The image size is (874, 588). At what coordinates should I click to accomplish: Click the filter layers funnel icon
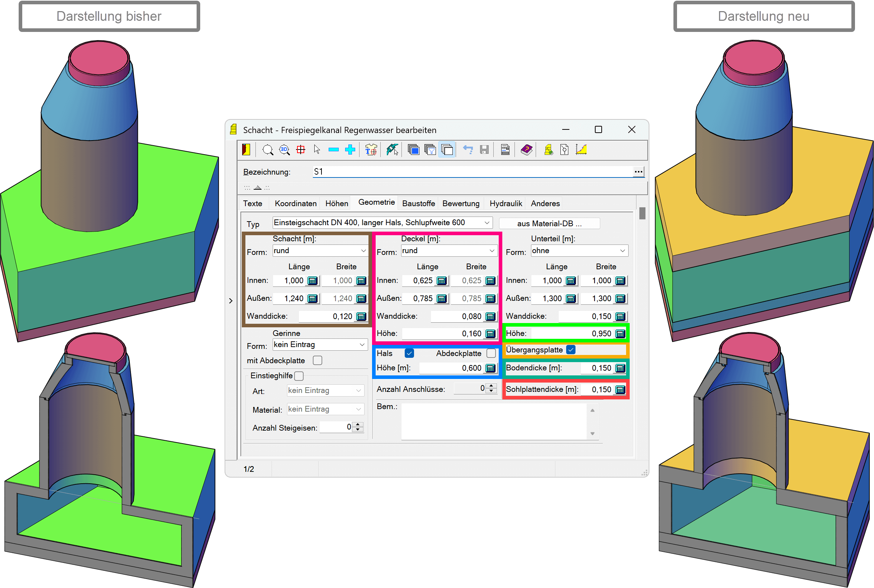pos(430,150)
